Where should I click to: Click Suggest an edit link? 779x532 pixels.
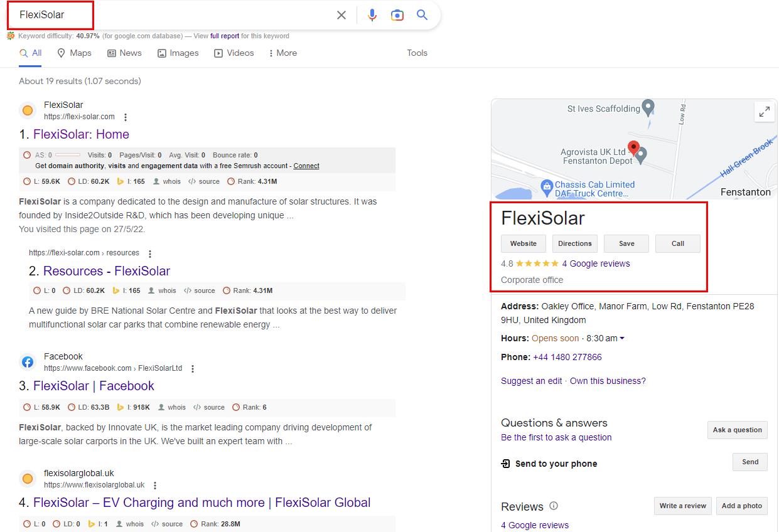[x=532, y=381]
